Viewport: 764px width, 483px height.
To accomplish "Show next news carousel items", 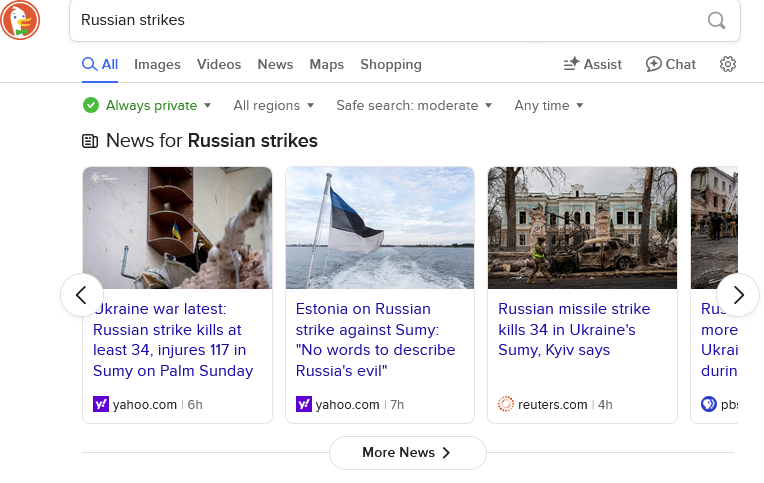I will pyautogui.click(x=738, y=295).
